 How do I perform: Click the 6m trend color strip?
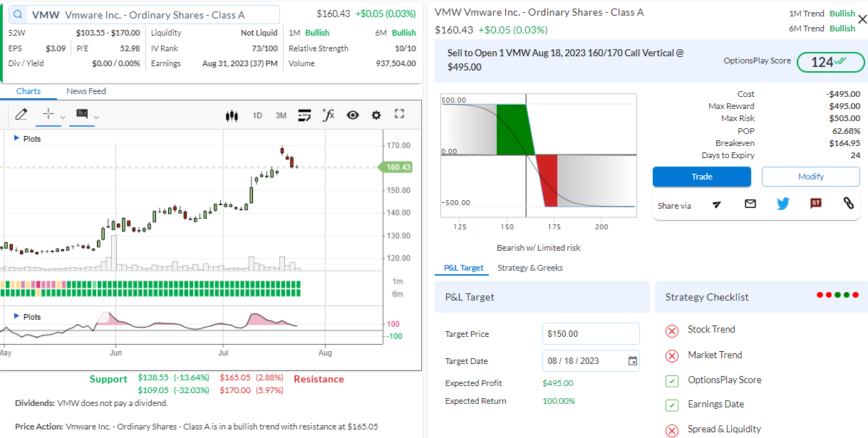tap(151, 293)
